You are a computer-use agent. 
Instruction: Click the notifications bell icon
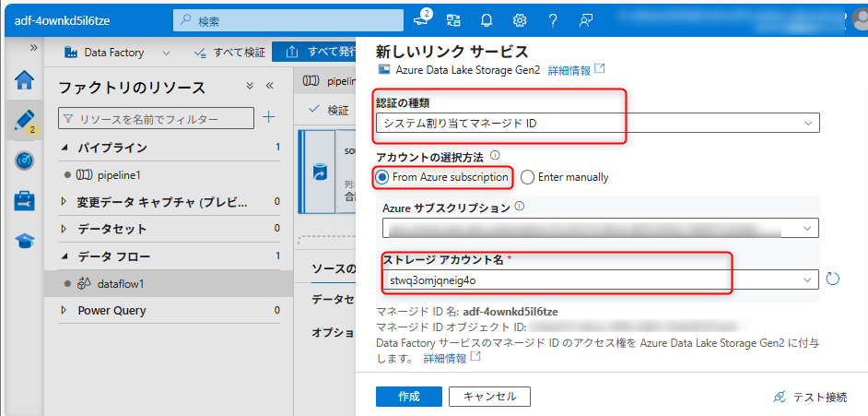pos(487,19)
